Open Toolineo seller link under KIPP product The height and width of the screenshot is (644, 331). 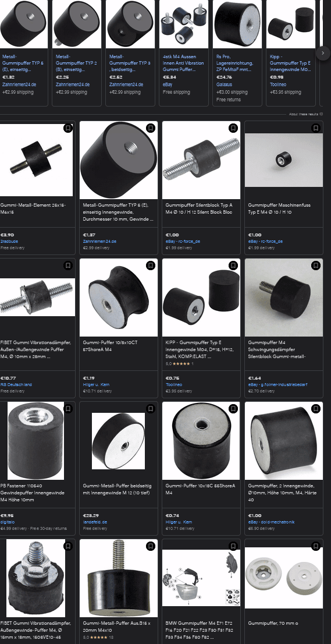[174, 385]
